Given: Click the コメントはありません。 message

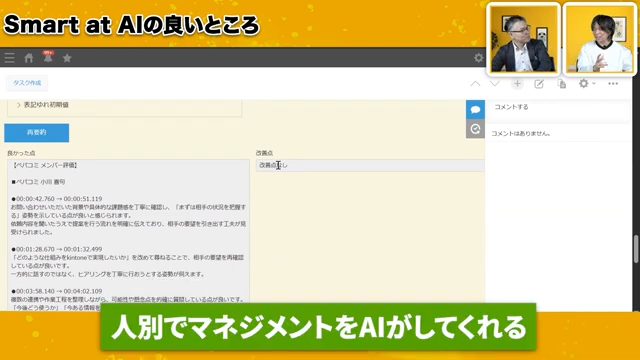Looking at the screenshot, I should [521, 133].
